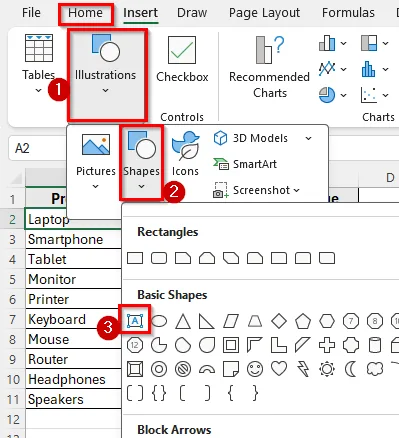
Task: Open the Screenshot menu
Action: point(256,190)
